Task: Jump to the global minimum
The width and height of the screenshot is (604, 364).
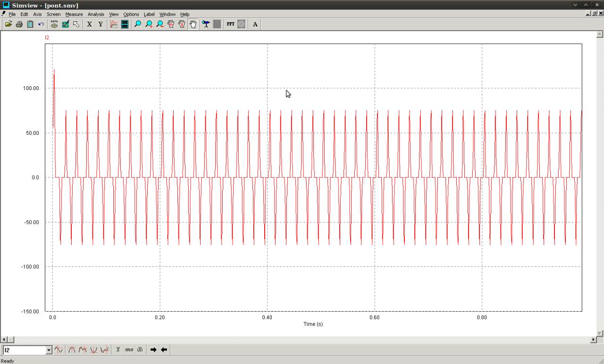Action: (93, 350)
